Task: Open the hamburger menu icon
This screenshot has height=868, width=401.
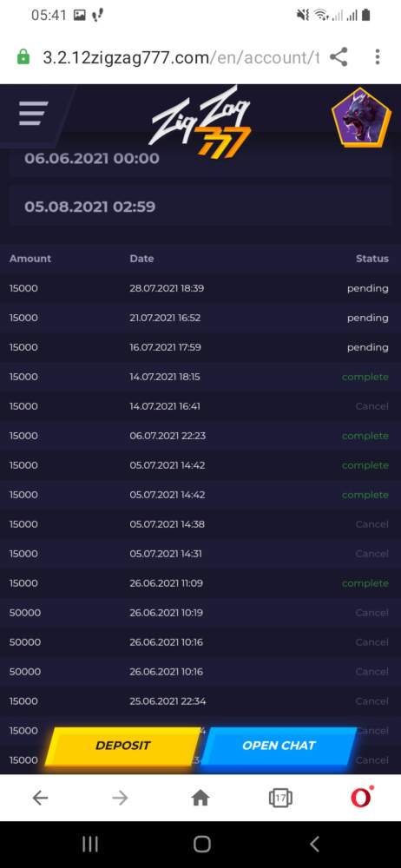Action: coord(33,114)
